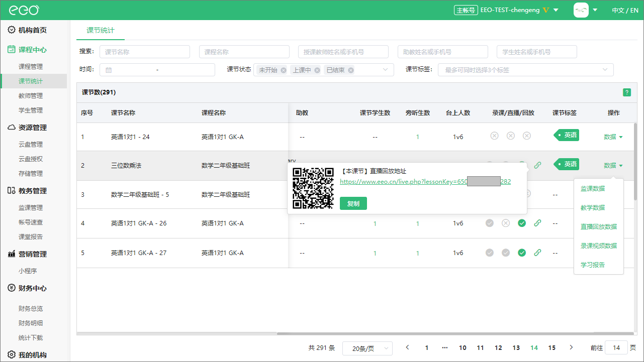Remove the 已结束 status tag
This screenshot has height=362, width=644.
coord(351,70)
